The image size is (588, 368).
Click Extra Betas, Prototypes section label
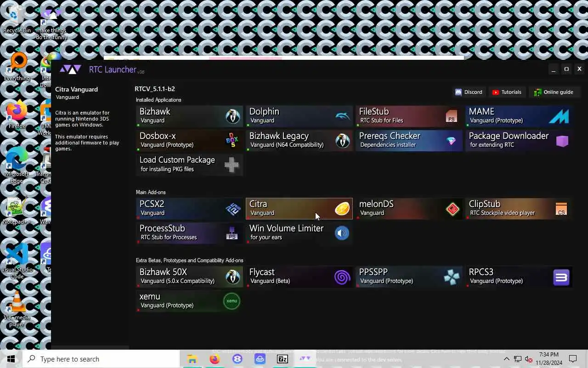190,260
